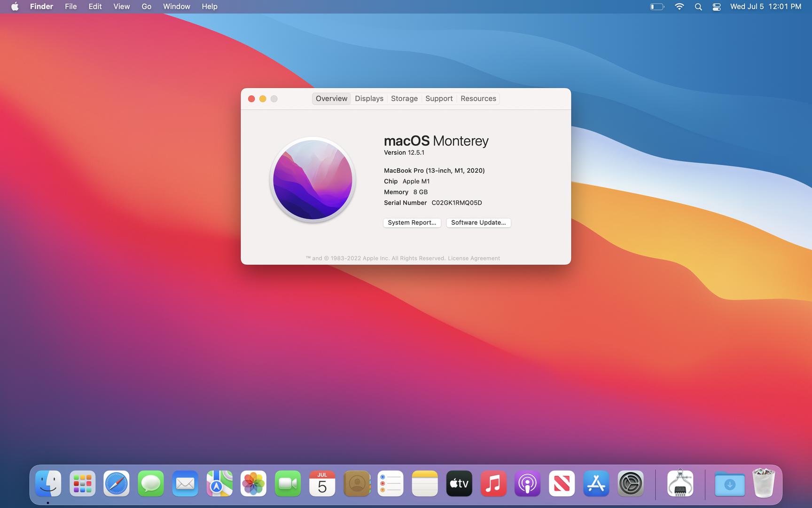This screenshot has height=508, width=812.
Task: Launch FaceTime from the Dock
Action: [x=288, y=483]
